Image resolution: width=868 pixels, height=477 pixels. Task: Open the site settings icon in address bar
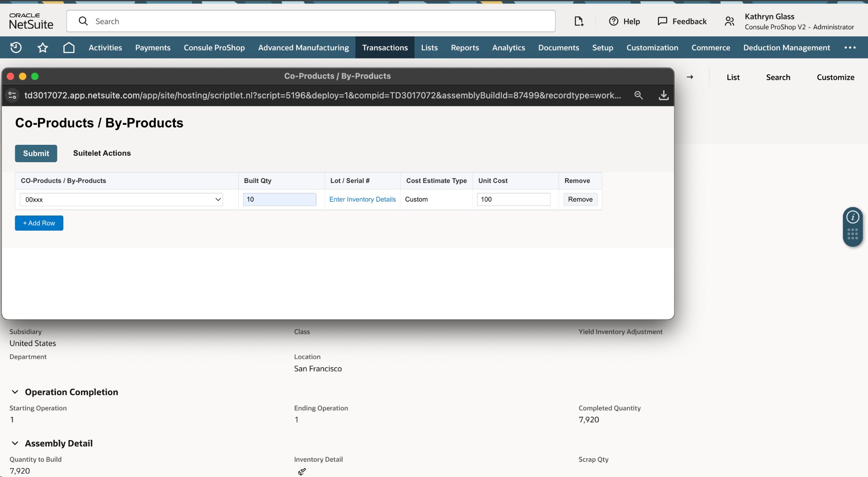(x=12, y=95)
